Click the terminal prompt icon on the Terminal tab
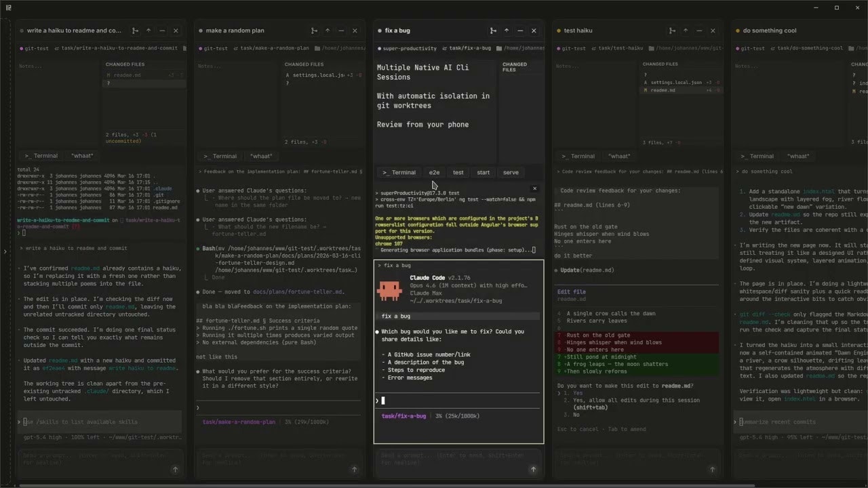868x488 pixels. click(x=387, y=172)
